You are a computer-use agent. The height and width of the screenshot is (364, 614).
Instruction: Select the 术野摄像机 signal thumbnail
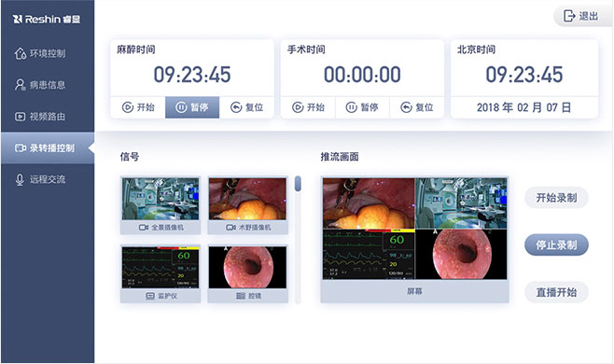(247, 205)
